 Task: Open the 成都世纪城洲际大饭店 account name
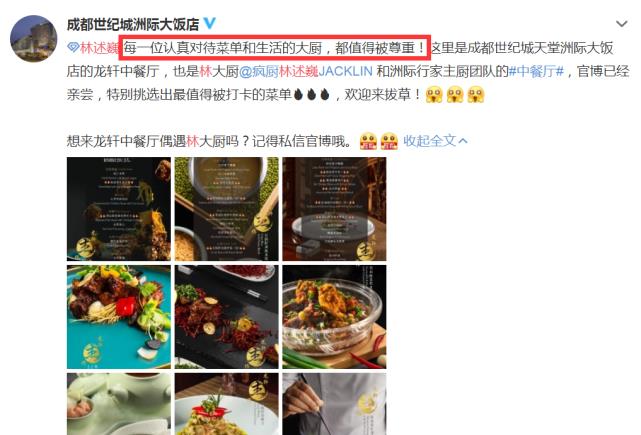133,24
